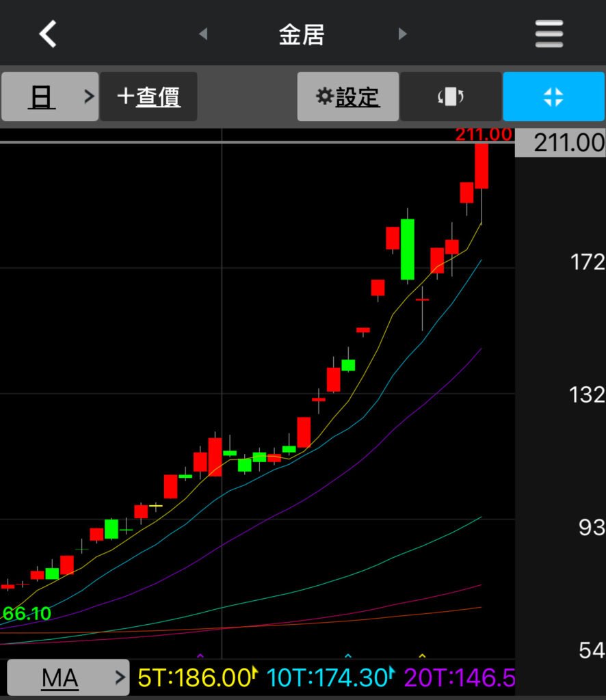Open 設定 chart settings
The image size is (606, 700).
point(347,97)
